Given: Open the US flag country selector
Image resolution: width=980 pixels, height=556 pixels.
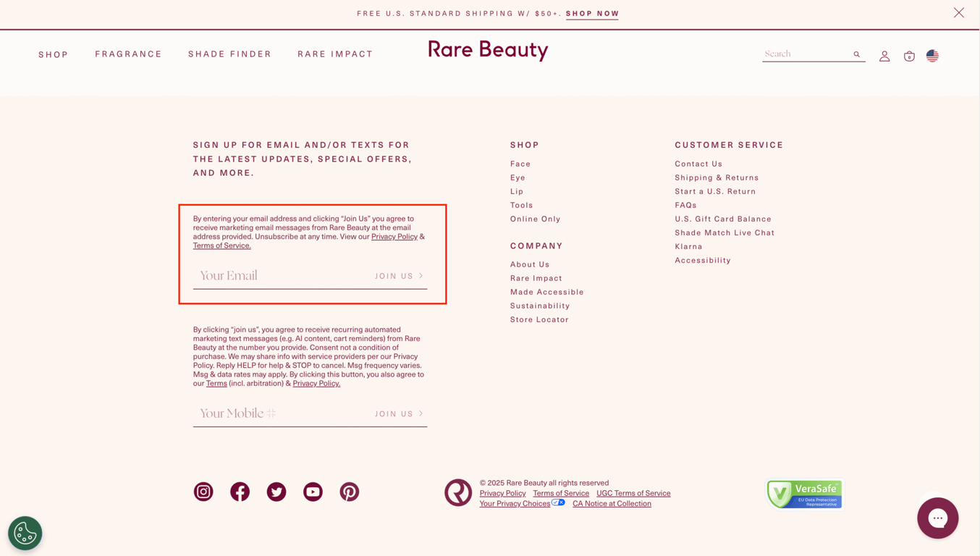Looking at the screenshot, I should pyautogui.click(x=932, y=55).
